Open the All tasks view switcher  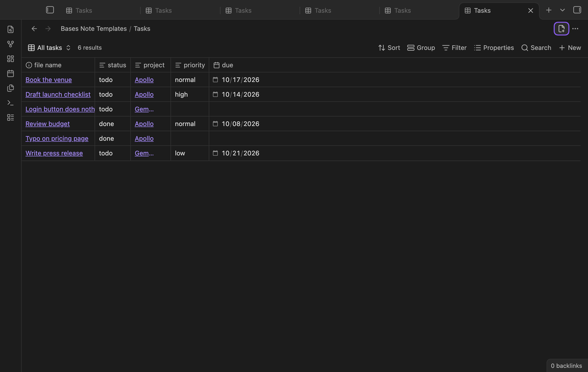pyautogui.click(x=49, y=47)
